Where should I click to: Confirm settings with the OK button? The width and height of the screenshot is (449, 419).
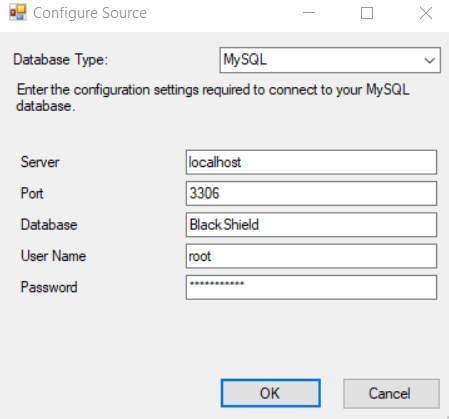pyautogui.click(x=271, y=393)
